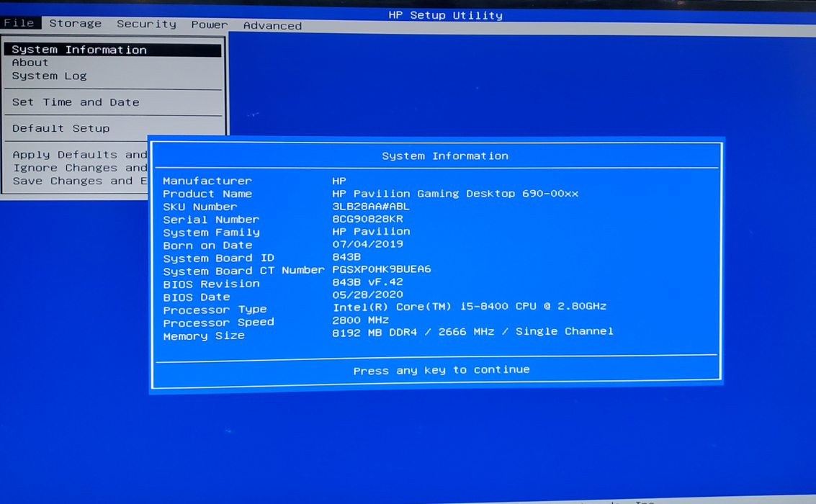Click Press any key to continue
The height and width of the screenshot is (504, 816).
pos(441,370)
